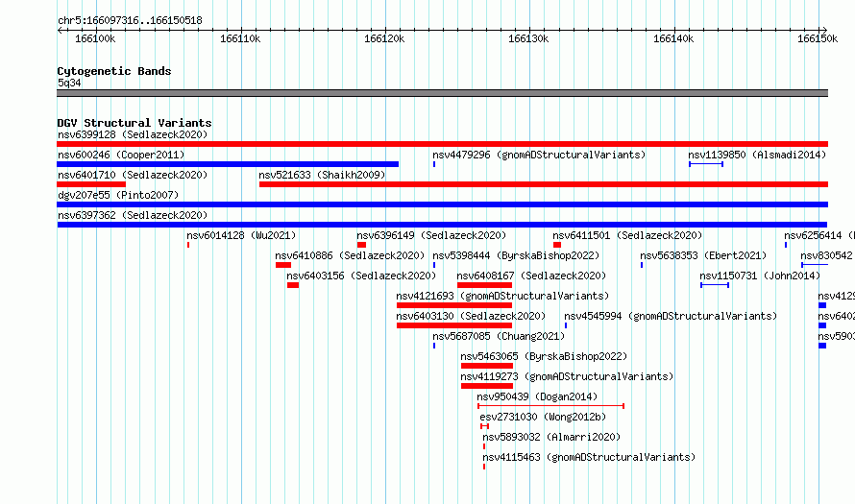Click nsv5463065 (ByrskaBishop2022) label
This screenshot has height=504, width=855.
pos(544,356)
